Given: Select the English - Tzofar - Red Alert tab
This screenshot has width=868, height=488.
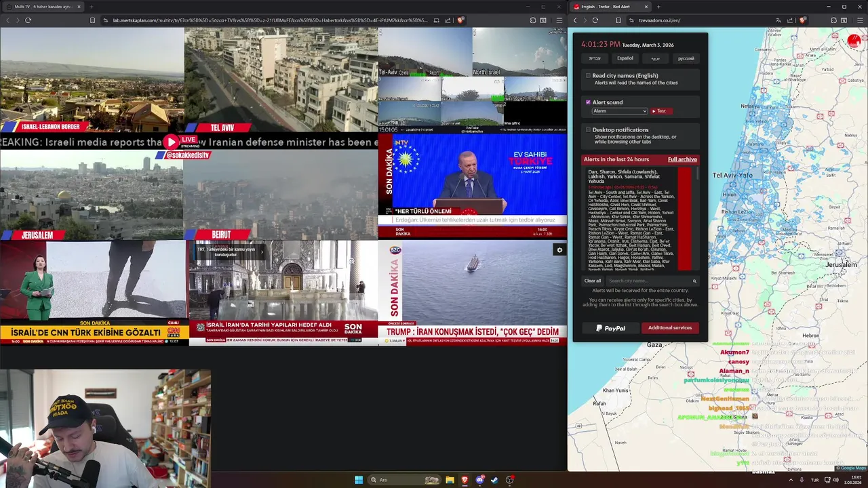Looking at the screenshot, I should click(x=610, y=7).
